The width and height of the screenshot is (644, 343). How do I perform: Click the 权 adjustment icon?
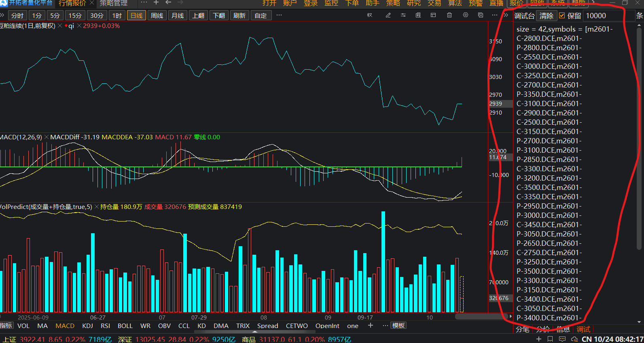tap(369, 15)
